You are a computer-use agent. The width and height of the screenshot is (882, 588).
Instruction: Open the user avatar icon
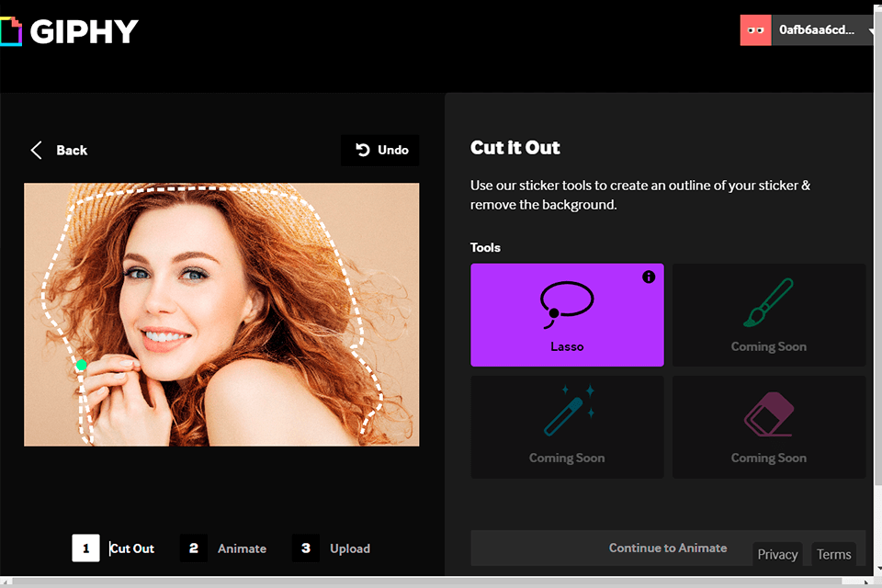pos(755,30)
